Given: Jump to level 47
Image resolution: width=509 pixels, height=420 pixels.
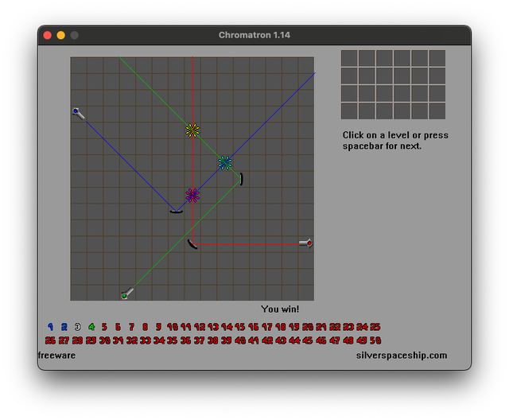Looking at the screenshot, I should tap(335, 340).
